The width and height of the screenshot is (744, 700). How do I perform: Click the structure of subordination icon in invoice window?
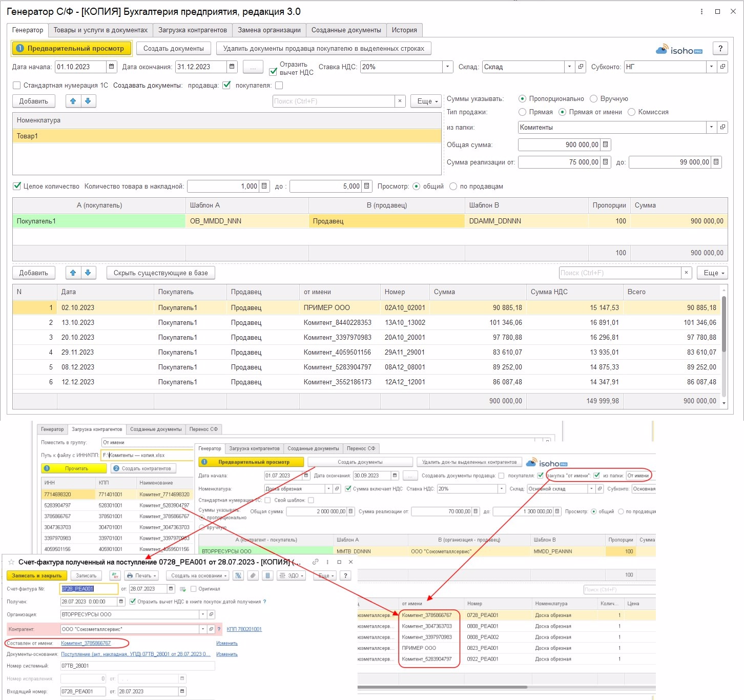coord(238,575)
